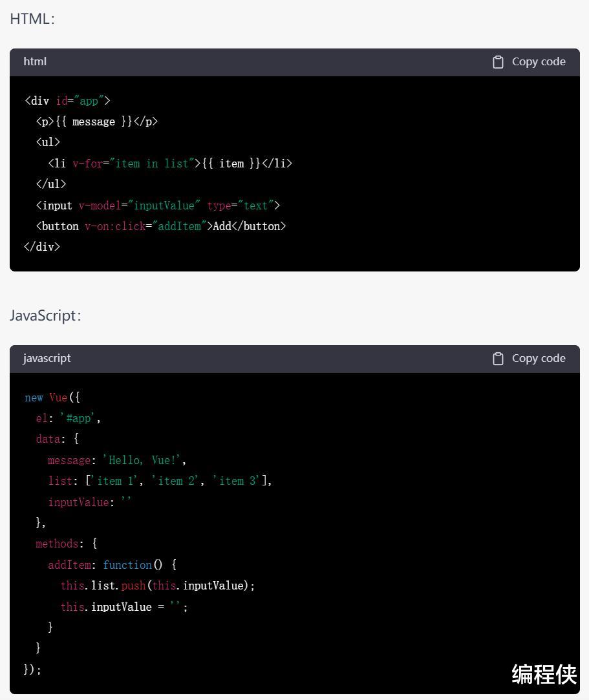Click the clipboard icon in the html block
The height and width of the screenshot is (700, 589).
(498, 62)
